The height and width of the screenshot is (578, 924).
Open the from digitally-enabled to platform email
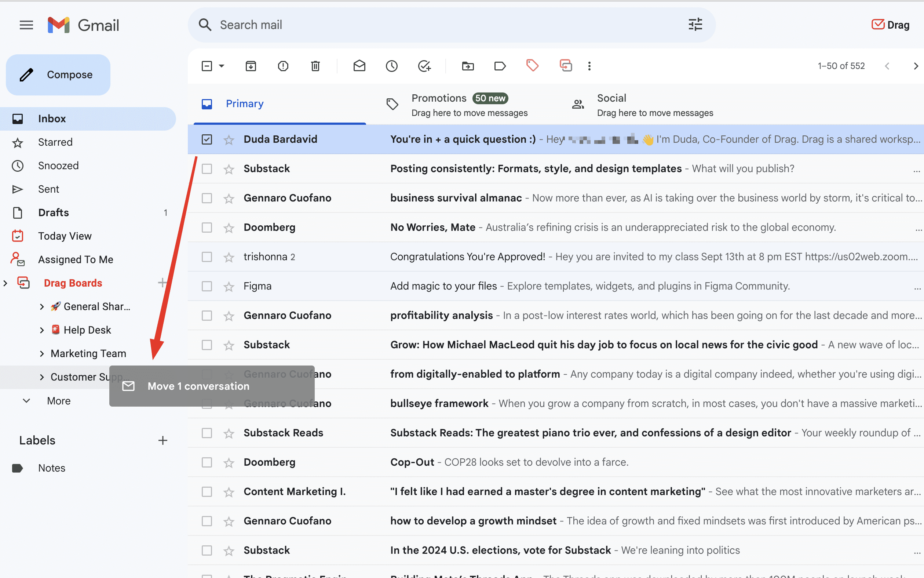pos(556,374)
